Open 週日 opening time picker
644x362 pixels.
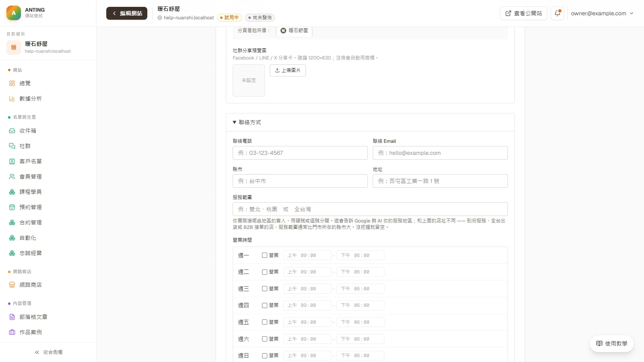pyautogui.click(x=307, y=356)
